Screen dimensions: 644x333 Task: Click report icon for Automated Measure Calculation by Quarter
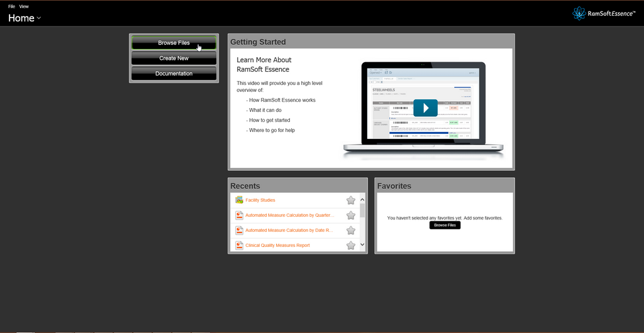pyautogui.click(x=239, y=216)
